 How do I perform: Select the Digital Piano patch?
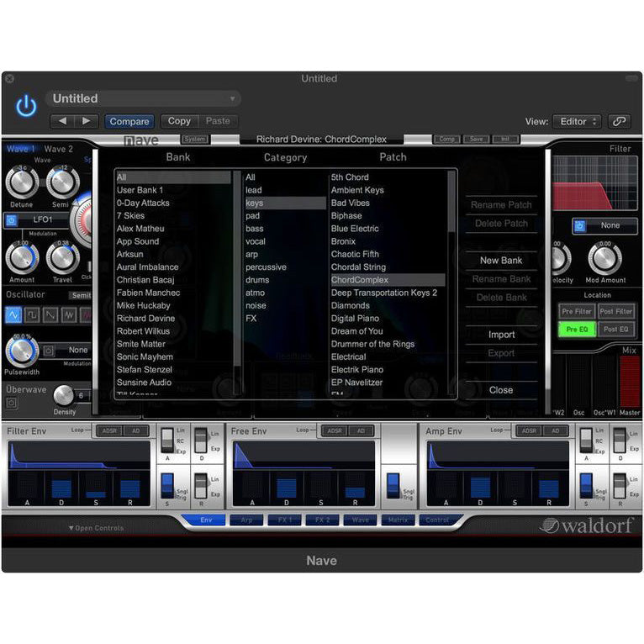[x=356, y=319]
